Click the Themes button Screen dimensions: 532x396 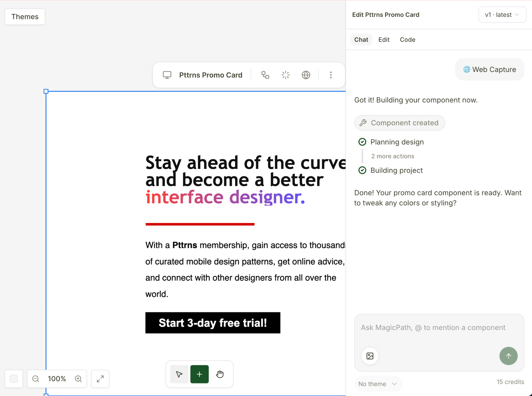coord(25,17)
